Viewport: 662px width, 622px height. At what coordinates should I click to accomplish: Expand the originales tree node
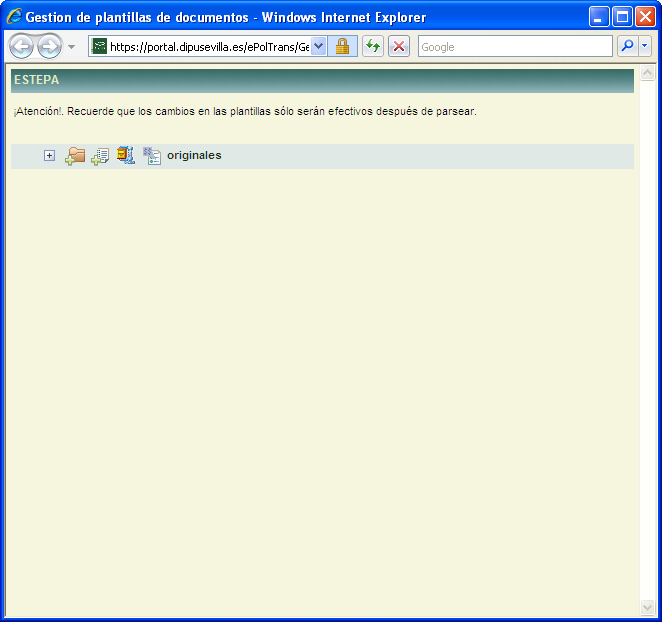coord(49,155)
